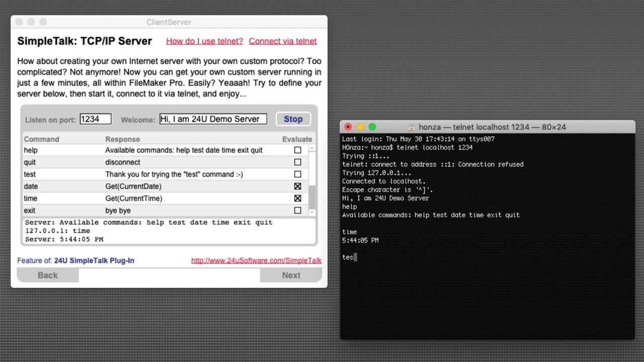
Task: Click the green zoom button on the Terminal window
Action: [x=372, y=127]
